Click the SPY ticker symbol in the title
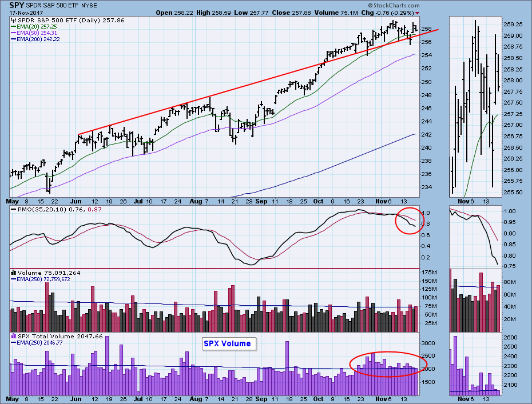 click(17, 5)
